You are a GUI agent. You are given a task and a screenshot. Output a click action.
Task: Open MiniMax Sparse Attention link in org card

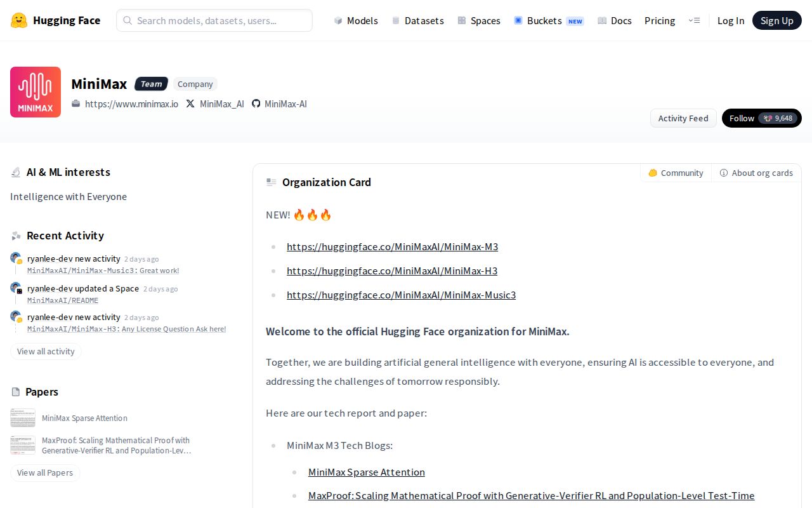(367, 472)
